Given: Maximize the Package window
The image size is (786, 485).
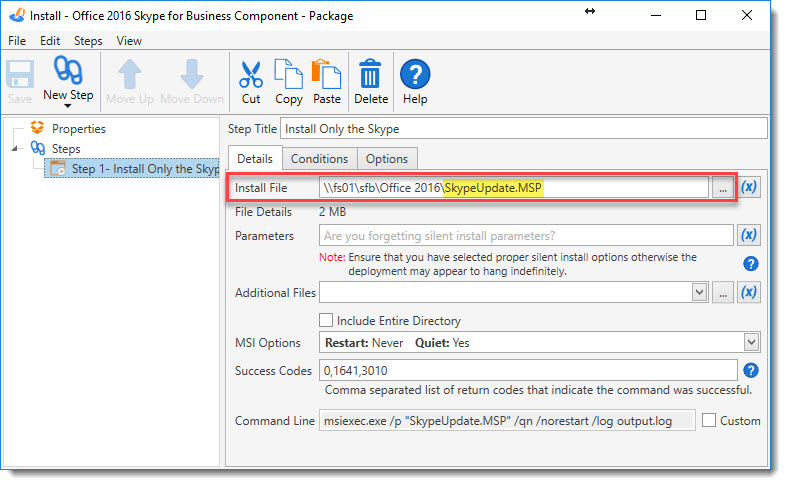Looking at the screenshot, I should 701,16.
